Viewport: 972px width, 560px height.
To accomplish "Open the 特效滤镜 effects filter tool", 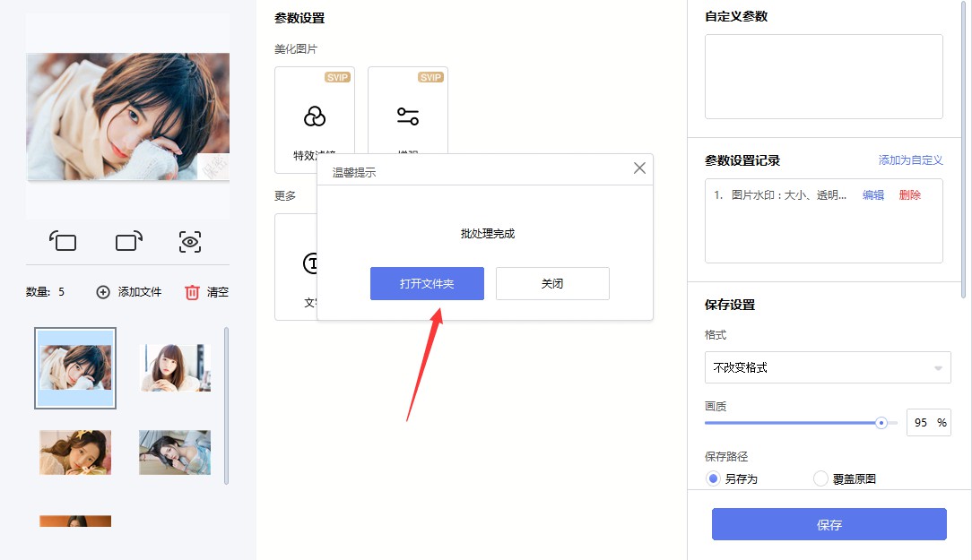I will click(x=315, y=118).
